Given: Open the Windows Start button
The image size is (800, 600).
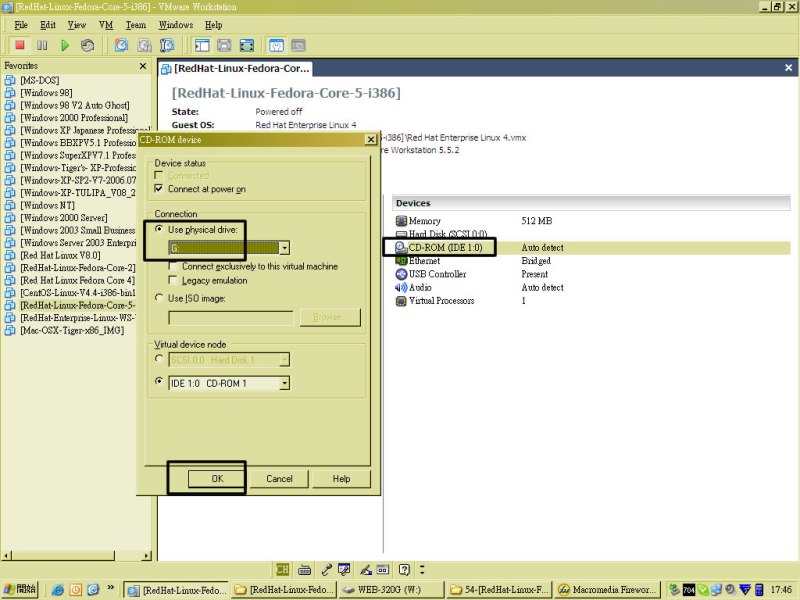Looking at the screenshot, I should pyautogui.click(x=20, y=589).
